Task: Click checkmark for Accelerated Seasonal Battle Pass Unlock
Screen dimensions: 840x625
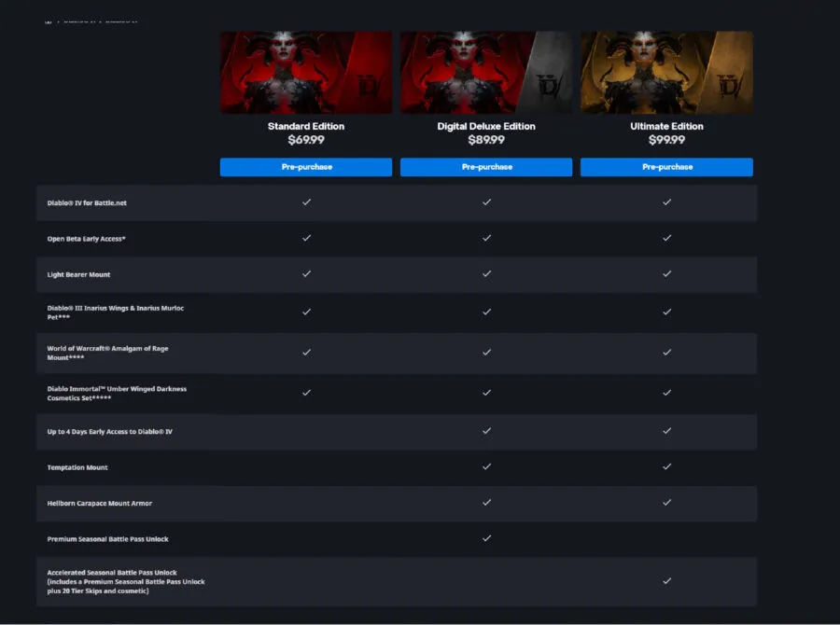Action: click(666, 580)
